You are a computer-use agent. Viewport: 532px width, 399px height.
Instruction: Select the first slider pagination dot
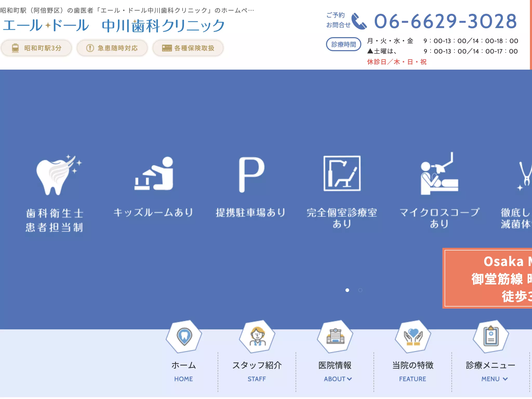point(347,290)
